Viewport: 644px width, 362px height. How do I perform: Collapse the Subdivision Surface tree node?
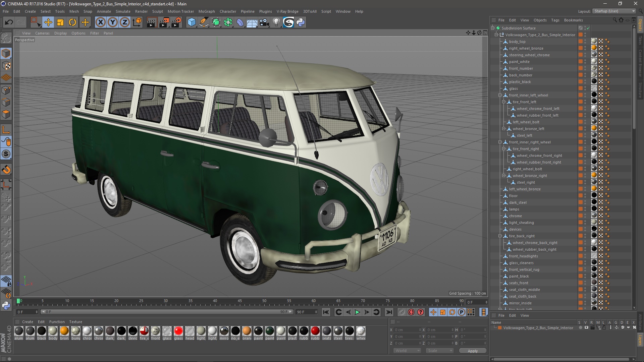[x=493, y=28]
